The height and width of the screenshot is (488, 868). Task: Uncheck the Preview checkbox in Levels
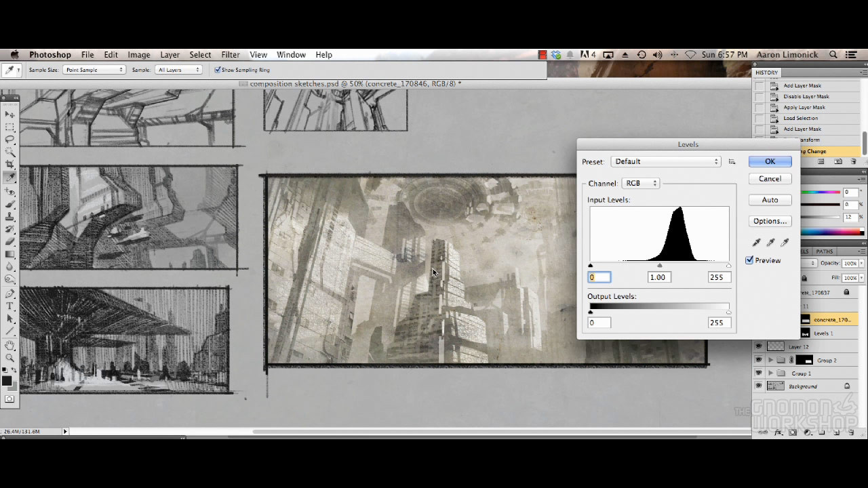tap(749, 260)
